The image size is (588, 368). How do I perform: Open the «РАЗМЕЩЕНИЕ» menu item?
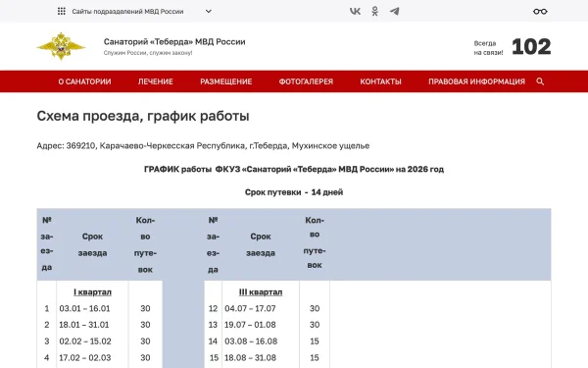225,81
